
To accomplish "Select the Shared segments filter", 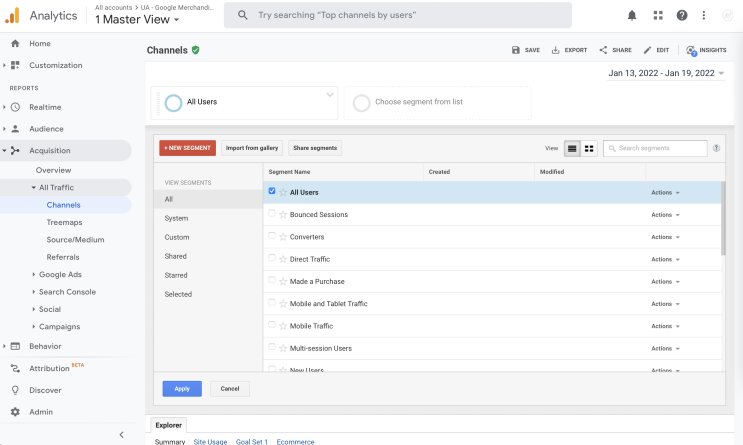I will 175,256.
